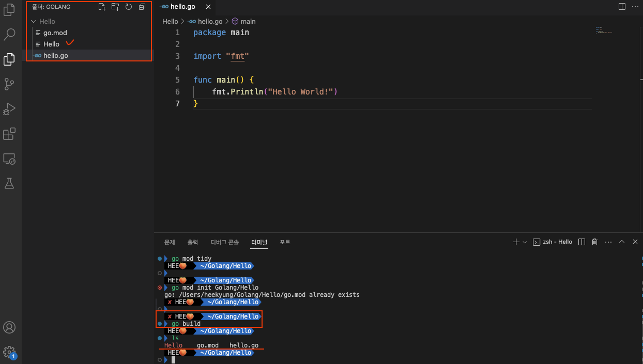Close the terminal panel

point(635,242)
